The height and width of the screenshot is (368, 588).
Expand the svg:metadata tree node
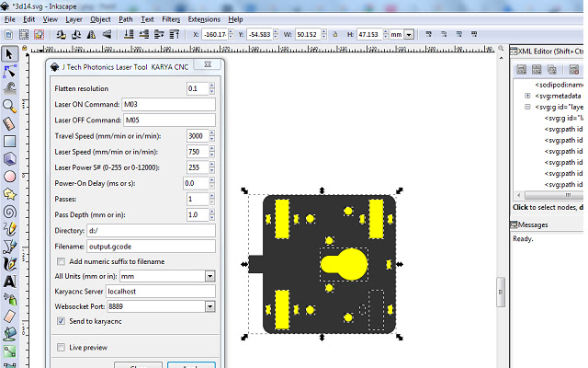pos(527,96)
